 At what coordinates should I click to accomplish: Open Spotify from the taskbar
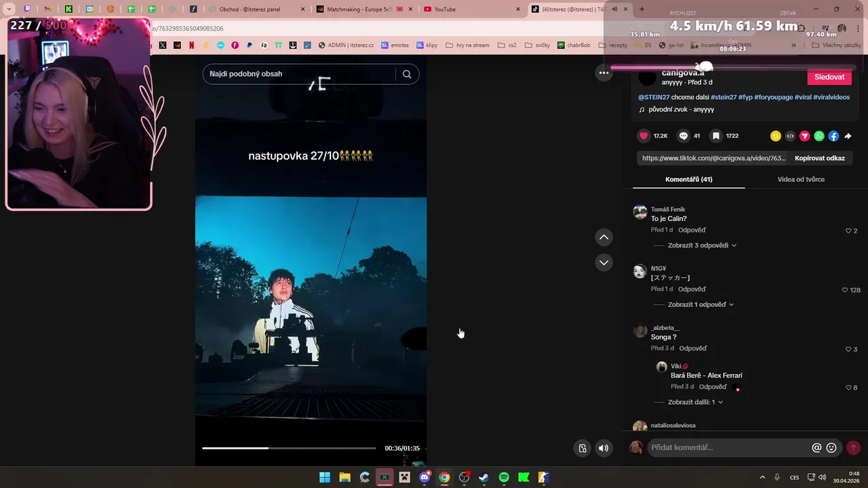[504, 477]
